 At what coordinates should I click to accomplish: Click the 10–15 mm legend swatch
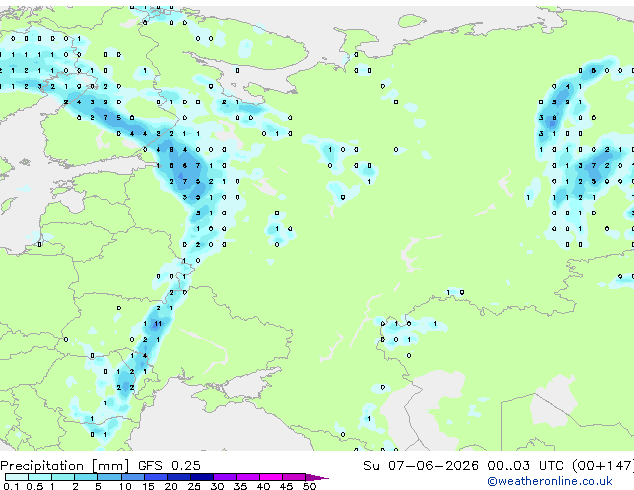click(x=132, y=477)
